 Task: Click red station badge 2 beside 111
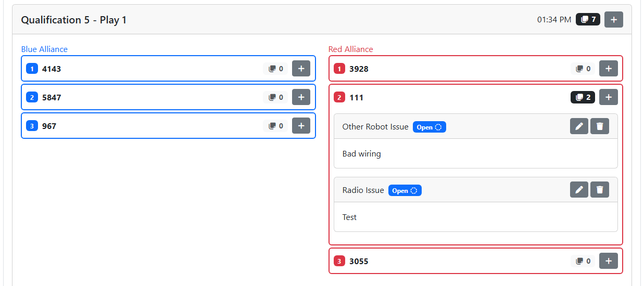339,97
